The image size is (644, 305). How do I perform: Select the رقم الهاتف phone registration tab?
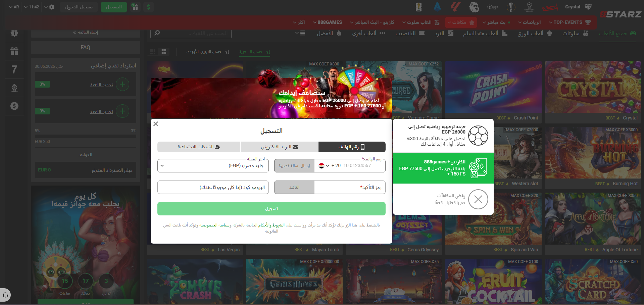click(352, 147)
